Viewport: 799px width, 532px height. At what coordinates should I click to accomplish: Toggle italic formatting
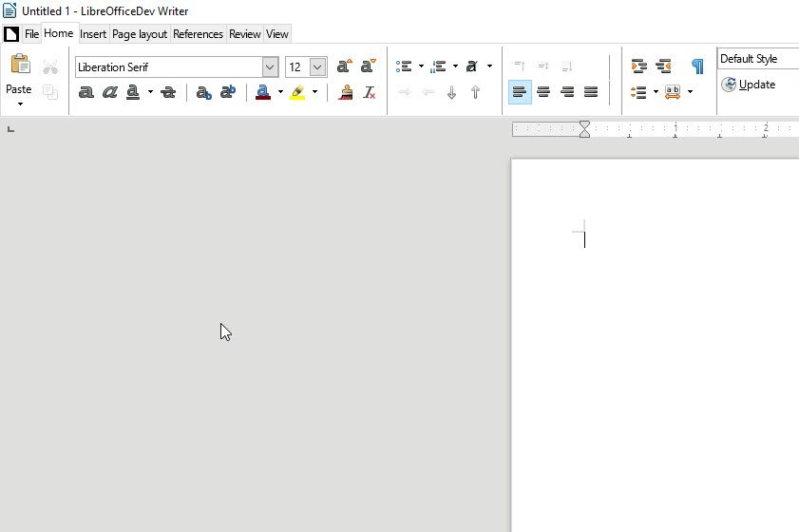(x=109, y=92)
